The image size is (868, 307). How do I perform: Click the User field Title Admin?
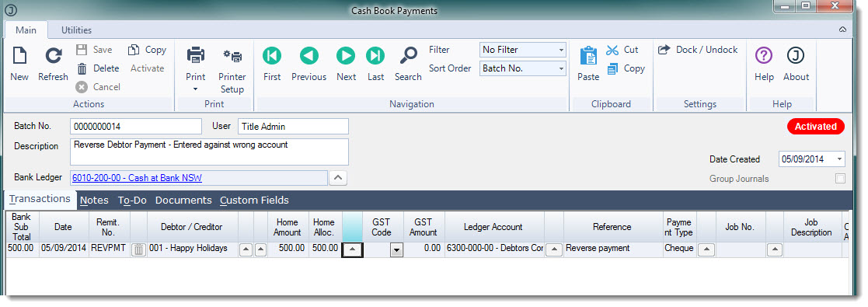[294, 127]
